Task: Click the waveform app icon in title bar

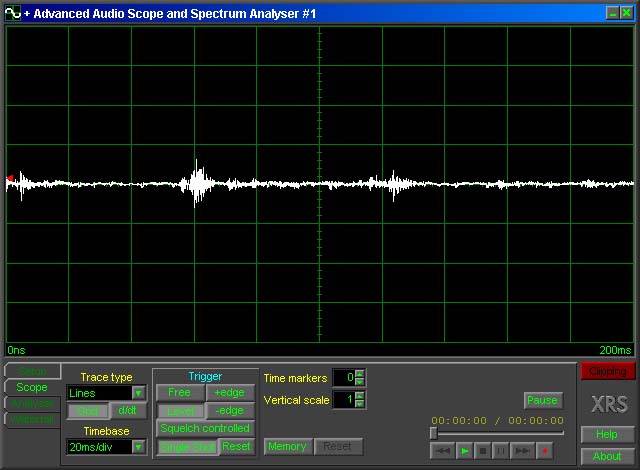Action: tap(12, 13)
